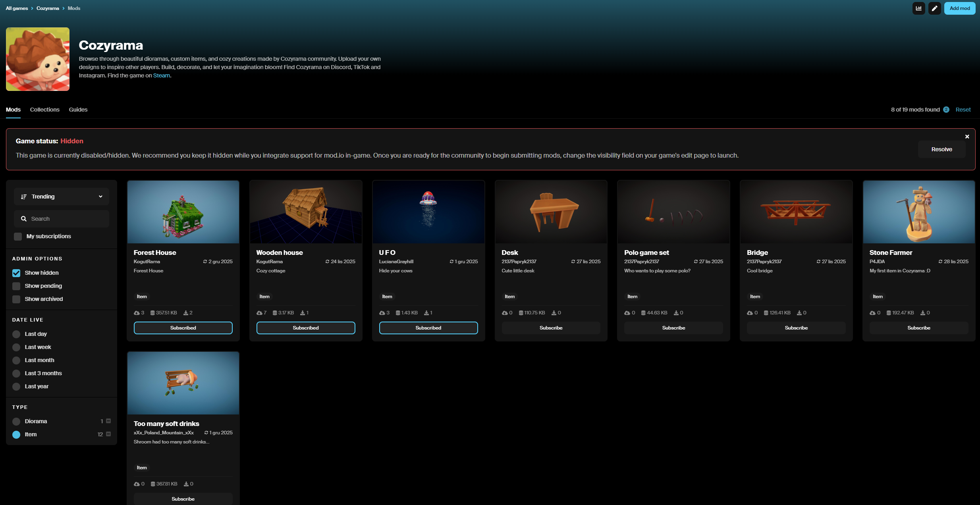Click breadcrumb chevron after All games
980x505 pixels.
(x=32, y=8)
